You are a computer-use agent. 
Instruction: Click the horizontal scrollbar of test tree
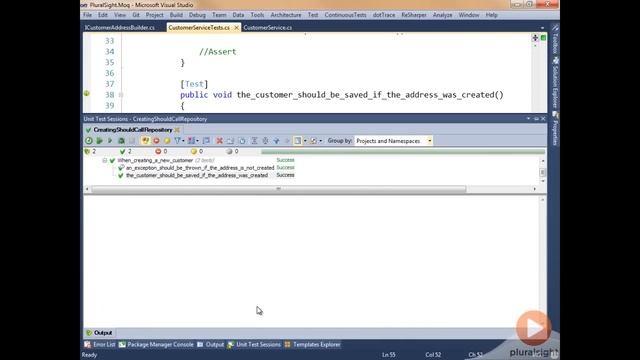278,189
